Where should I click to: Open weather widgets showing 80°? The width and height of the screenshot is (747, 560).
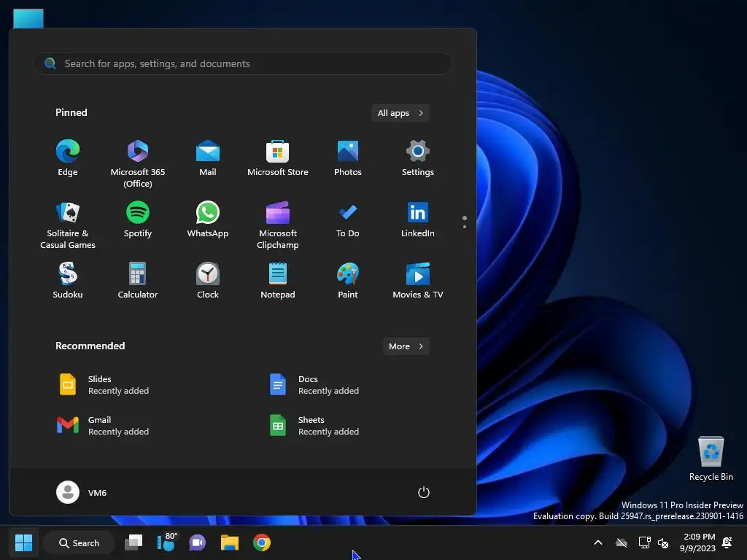[x=166, y=542]
